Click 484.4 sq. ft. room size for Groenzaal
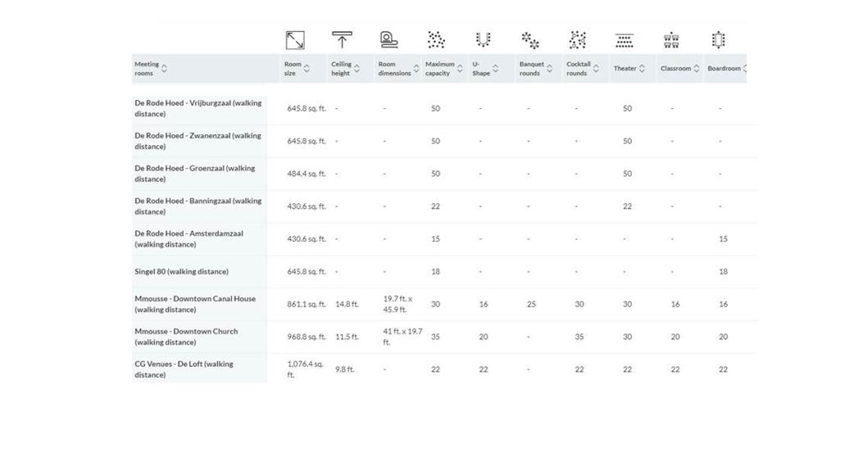868x453 pixels. point(306,174)
